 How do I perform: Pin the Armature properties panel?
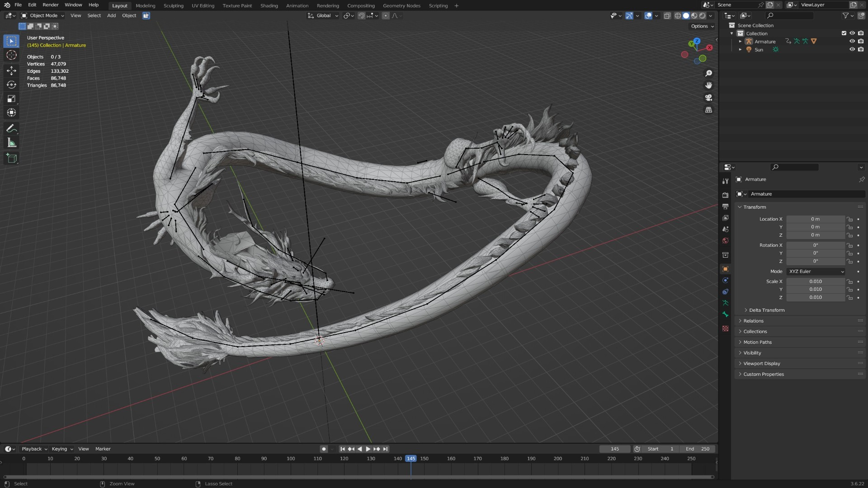point(861,179)
